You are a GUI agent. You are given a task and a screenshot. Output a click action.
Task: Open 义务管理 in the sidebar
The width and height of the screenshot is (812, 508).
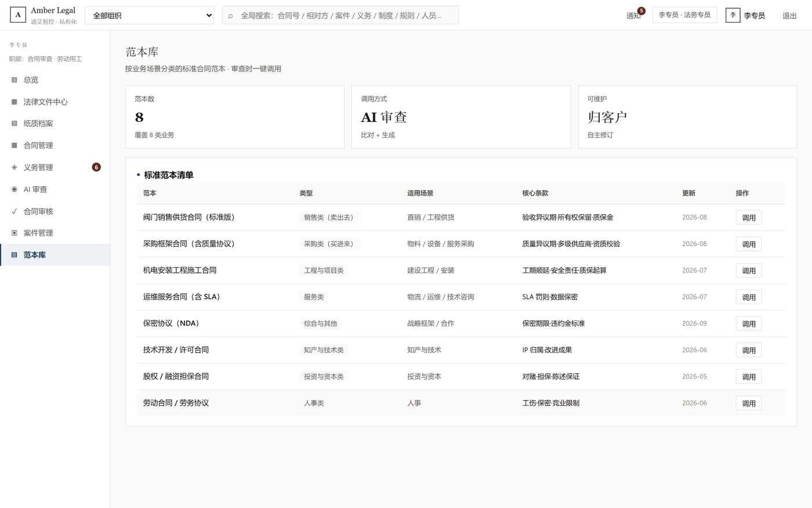(55, 167)
